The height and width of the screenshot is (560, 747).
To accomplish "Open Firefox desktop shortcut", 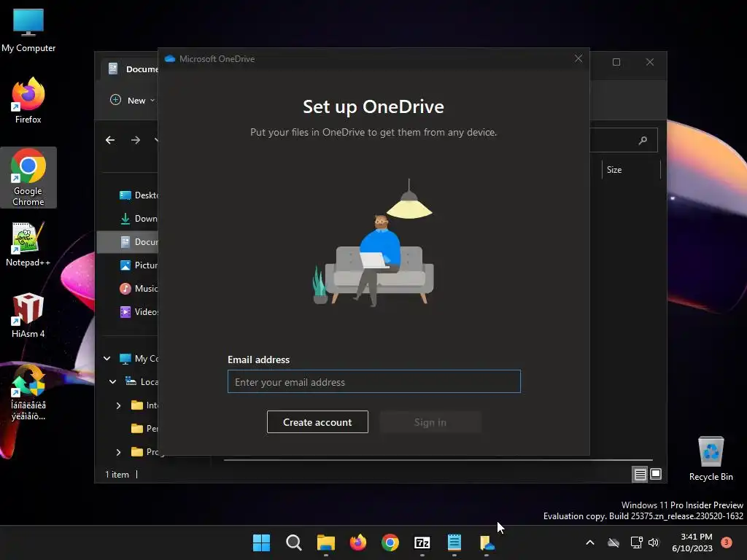I will [28, 101].
